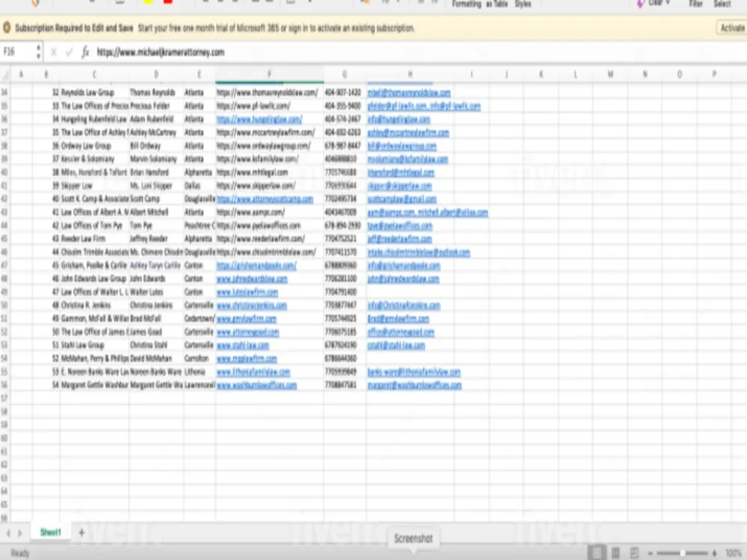Open the hungelinglaw.com website link
Viewport: 747px width, 560px height.
tap(259, 119)
